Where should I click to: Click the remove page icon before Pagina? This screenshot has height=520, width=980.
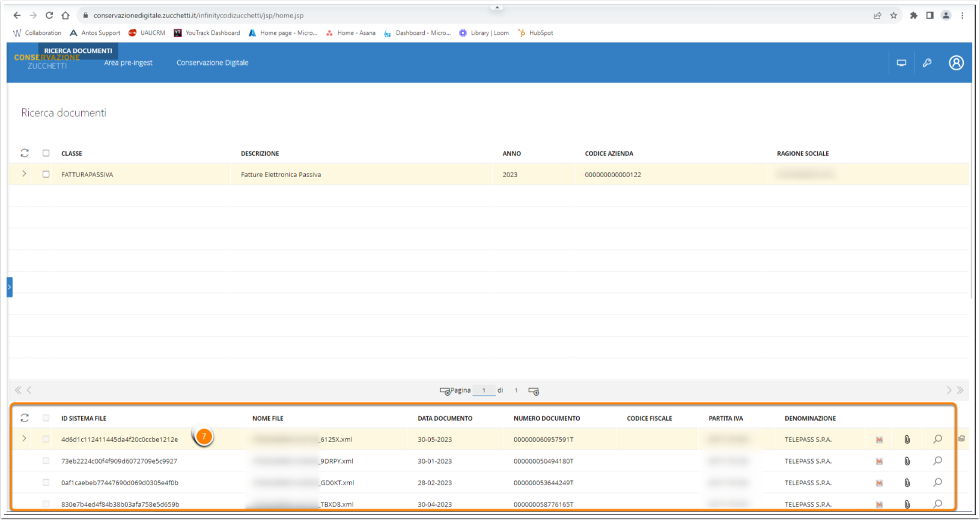445,391
